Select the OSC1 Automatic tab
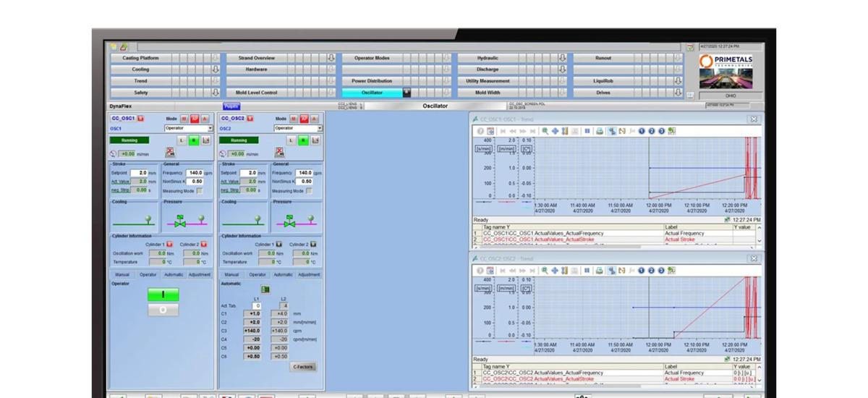The image size is (868, 398). tap(174, 274)
